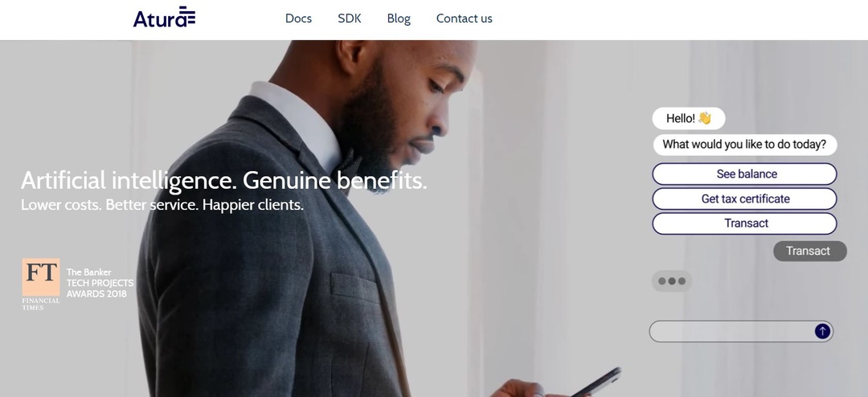868x397 pixels.
Task: Click The Banker Tech Projects Awards 2018 text
Action: (100, 283)
